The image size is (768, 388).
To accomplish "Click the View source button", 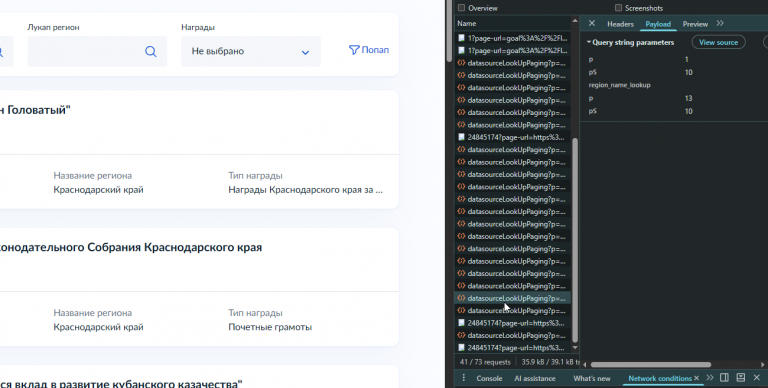I will [x=718, y=42].
